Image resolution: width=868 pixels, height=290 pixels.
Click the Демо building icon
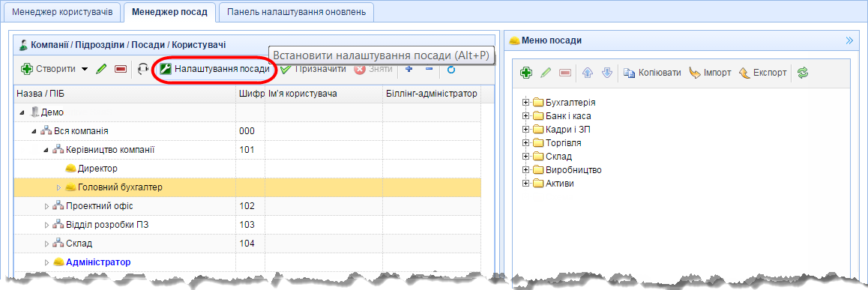coord(35,112)
